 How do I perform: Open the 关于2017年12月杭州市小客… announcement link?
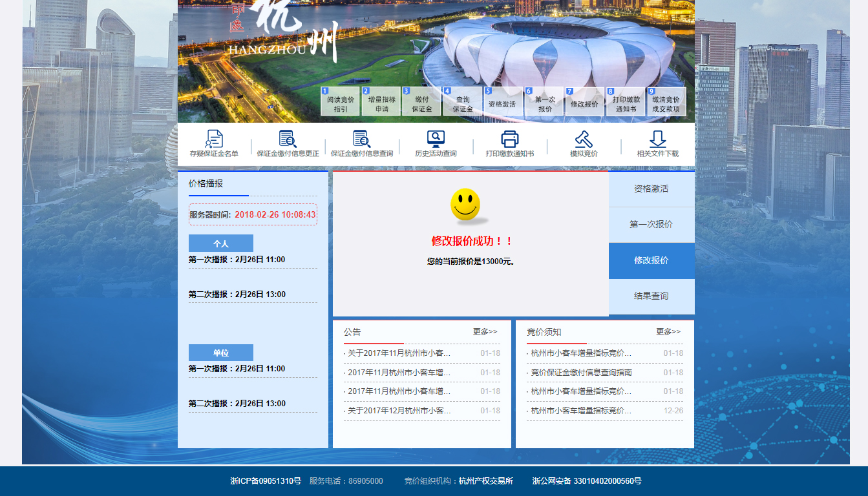click(x=399, y=411)
